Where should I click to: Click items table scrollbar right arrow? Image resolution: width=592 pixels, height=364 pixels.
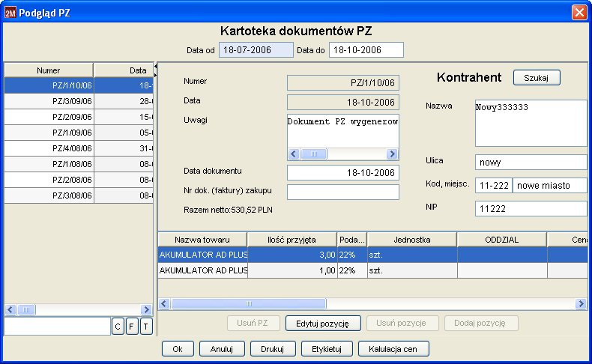pyautogui.click(x=581, y=303)
